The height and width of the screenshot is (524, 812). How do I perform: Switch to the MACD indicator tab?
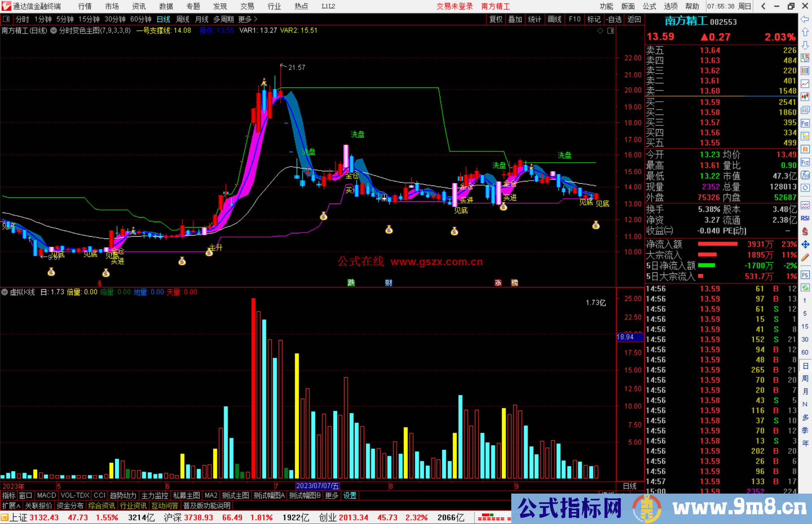tap(46, 495)
